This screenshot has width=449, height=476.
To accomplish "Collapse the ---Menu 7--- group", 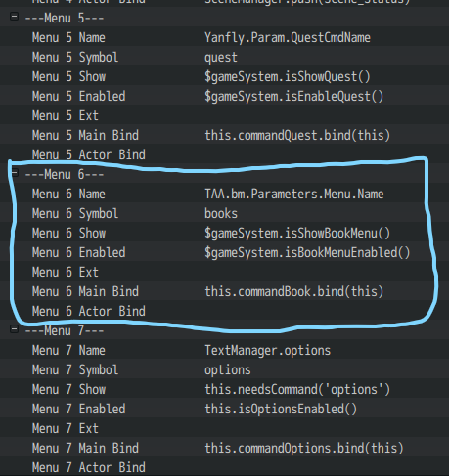I will click(14, 329).
